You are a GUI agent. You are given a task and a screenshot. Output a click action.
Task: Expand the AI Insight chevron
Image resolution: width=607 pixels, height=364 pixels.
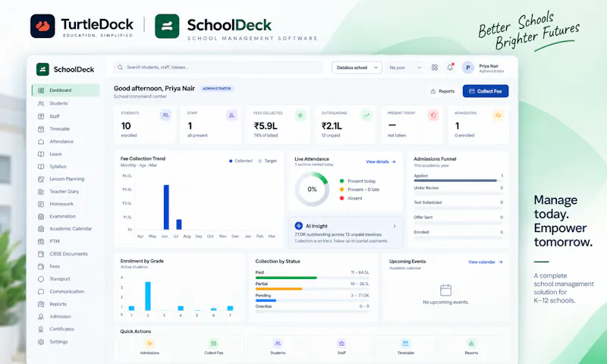(395, 226)
